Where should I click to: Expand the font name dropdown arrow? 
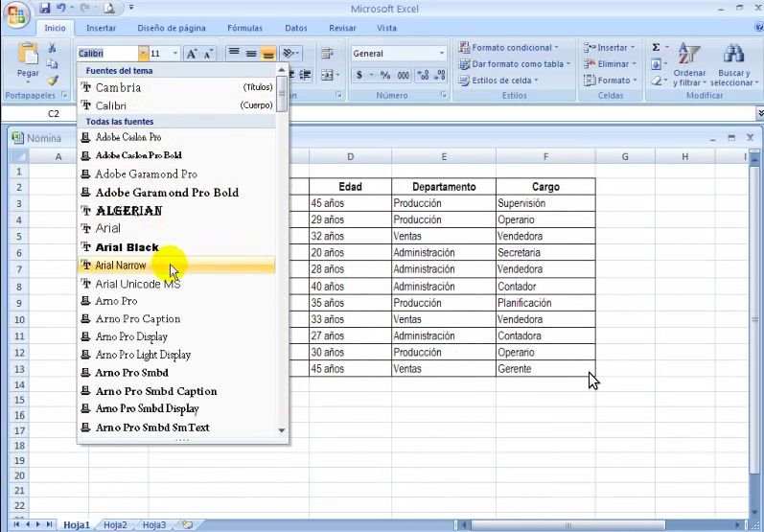point(143,53)
